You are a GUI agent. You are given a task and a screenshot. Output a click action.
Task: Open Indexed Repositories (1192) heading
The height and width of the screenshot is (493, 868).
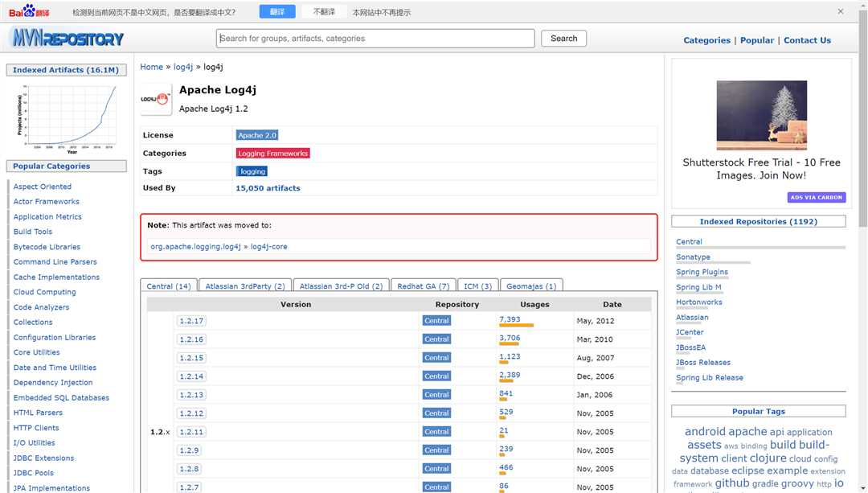758,222
